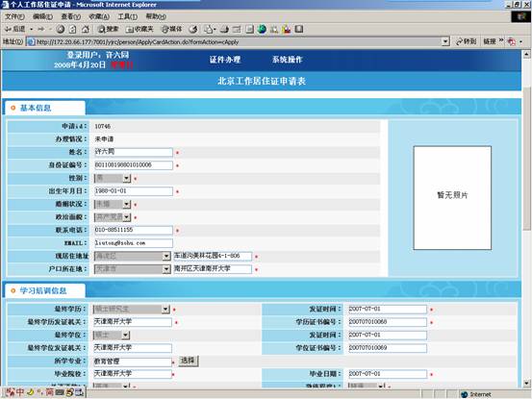The width and height of the screenshot is (532, 399).
Task: Open the 户口所在地 city dropdown
Action: (166, 269)
